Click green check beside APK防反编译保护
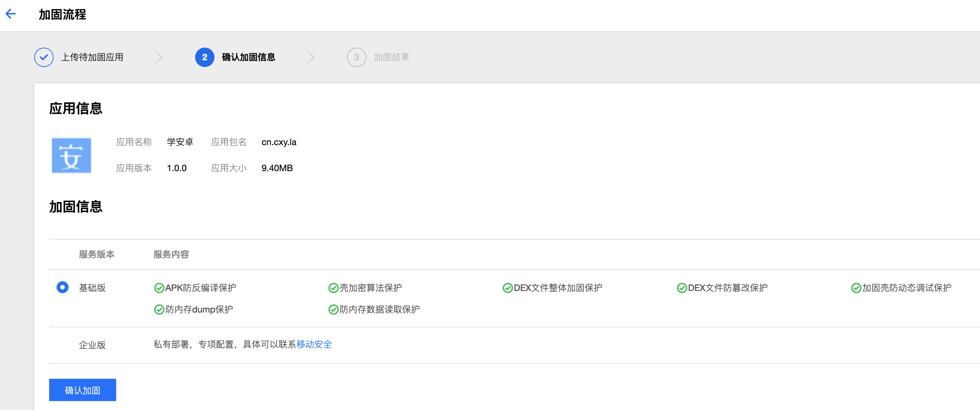Viewport: 980px width, 410px height. (159, 288)
